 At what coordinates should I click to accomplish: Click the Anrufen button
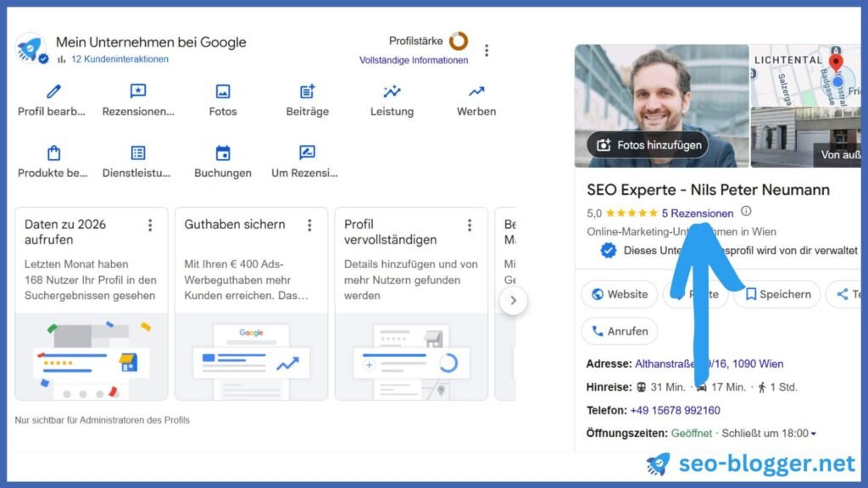620,331
